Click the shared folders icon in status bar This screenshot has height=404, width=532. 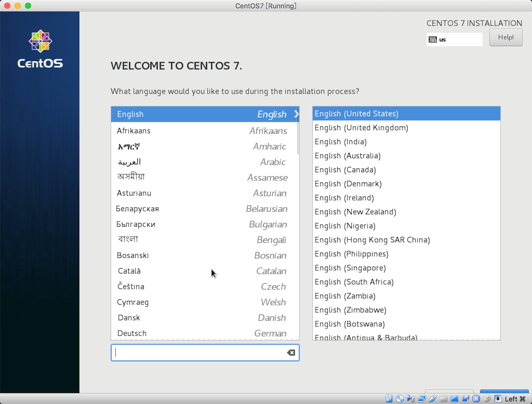(444, 399)
